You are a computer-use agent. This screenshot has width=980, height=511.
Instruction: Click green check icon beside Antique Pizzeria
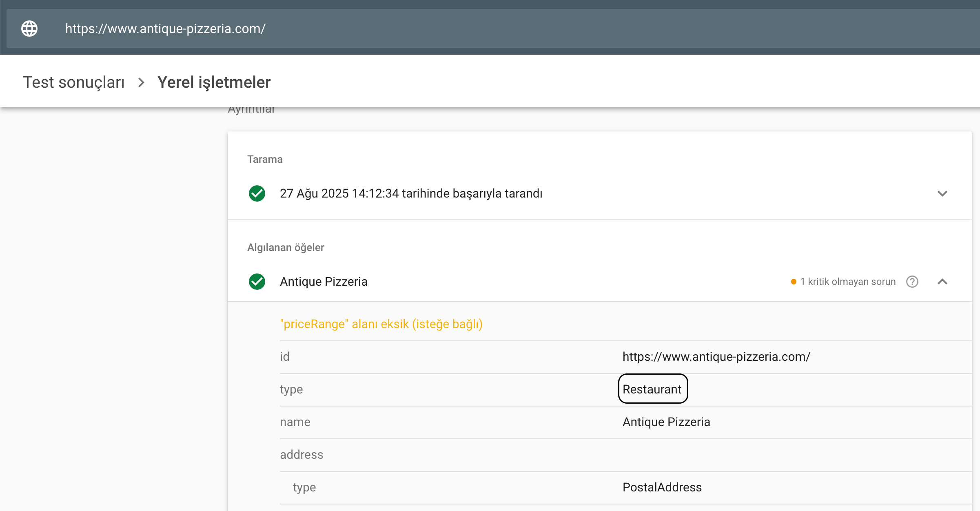(x=257, y=282)
